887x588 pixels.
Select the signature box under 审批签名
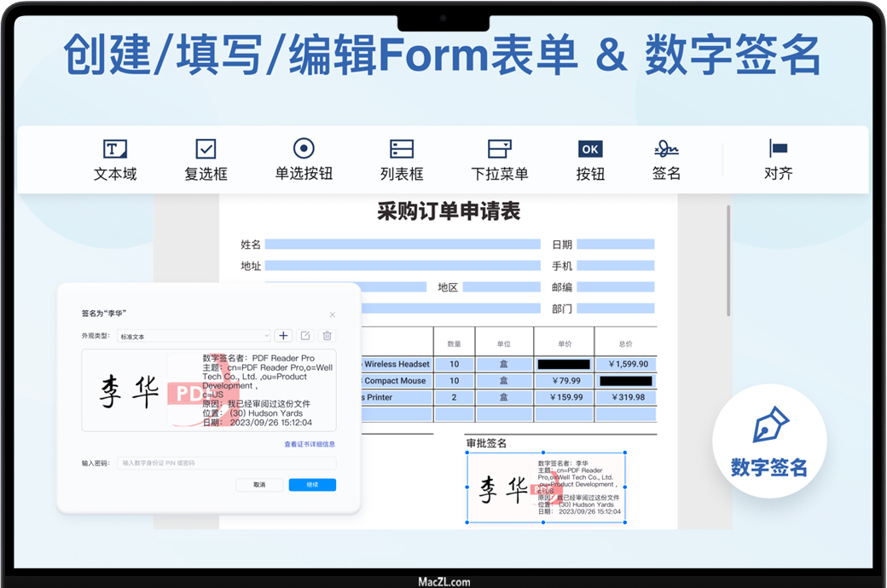(x=546, y=487)
